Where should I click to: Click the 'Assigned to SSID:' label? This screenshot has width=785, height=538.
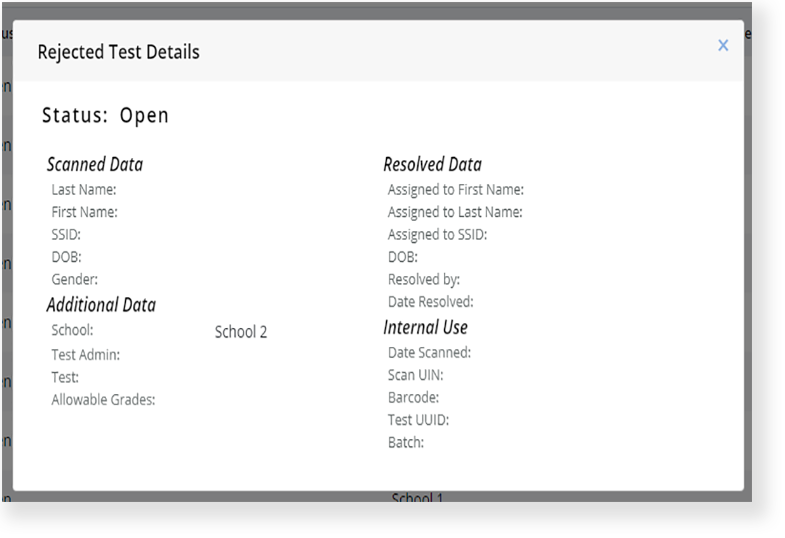(437, 235)
